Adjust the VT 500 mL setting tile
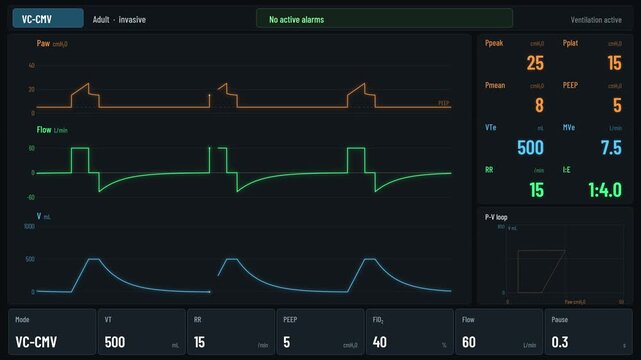641x360 pixels. coord(141,331)
